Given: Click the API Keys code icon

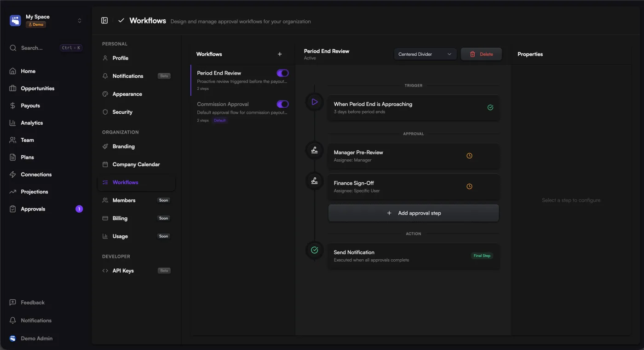Looking at the screenshot, I should click(105, 271).
